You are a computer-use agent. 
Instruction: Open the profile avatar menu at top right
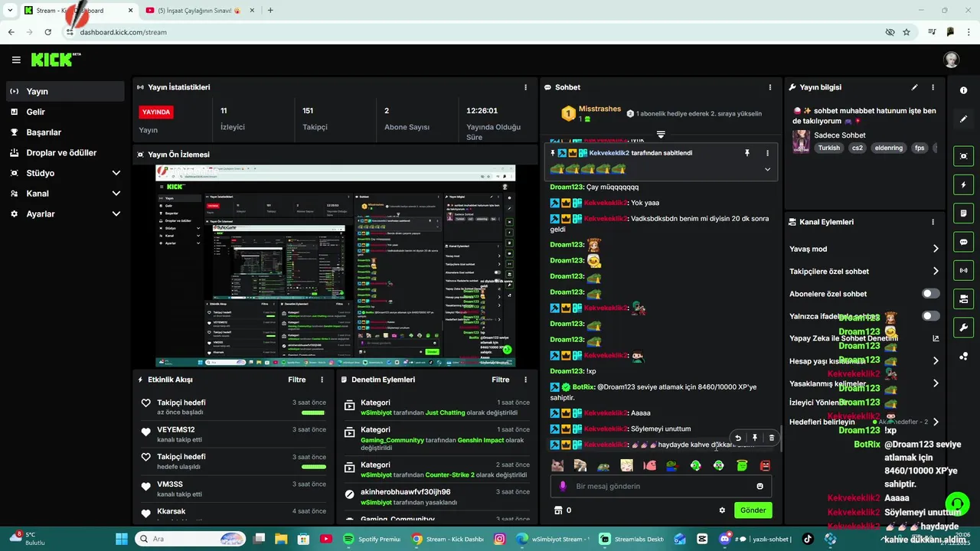951,60
